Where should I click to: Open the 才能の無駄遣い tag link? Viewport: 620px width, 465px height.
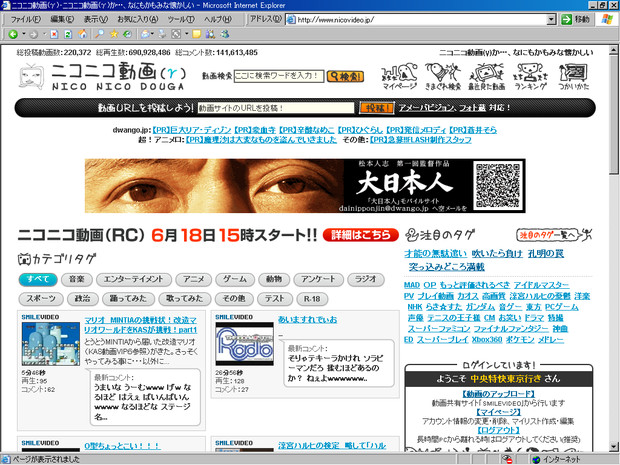(435, 254)
